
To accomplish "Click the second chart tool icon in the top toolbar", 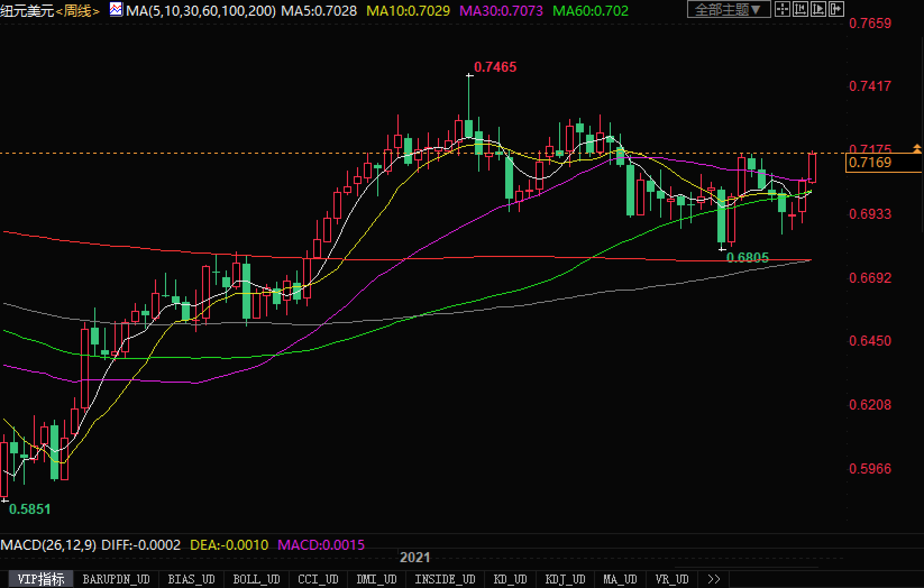I will point(801,9).
